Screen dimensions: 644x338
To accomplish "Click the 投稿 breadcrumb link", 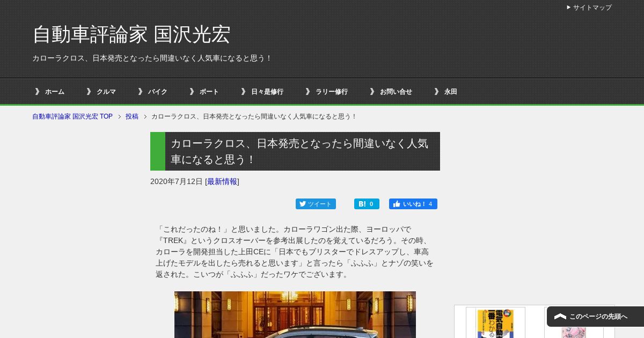I will tap(132, 116).
